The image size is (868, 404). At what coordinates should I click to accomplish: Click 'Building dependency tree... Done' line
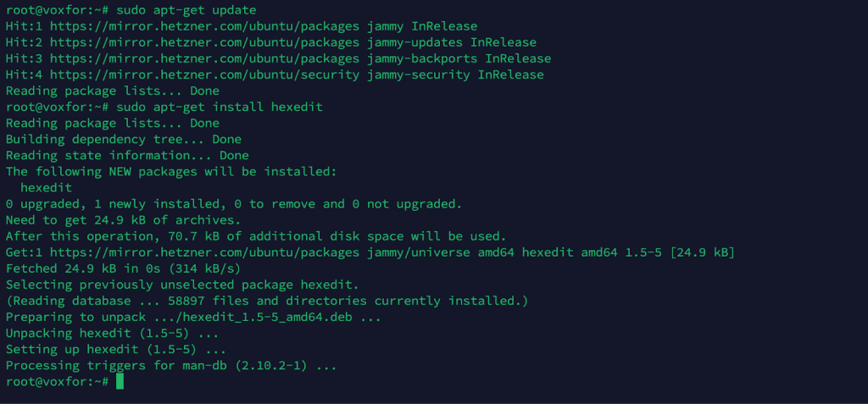coord(124,139)
